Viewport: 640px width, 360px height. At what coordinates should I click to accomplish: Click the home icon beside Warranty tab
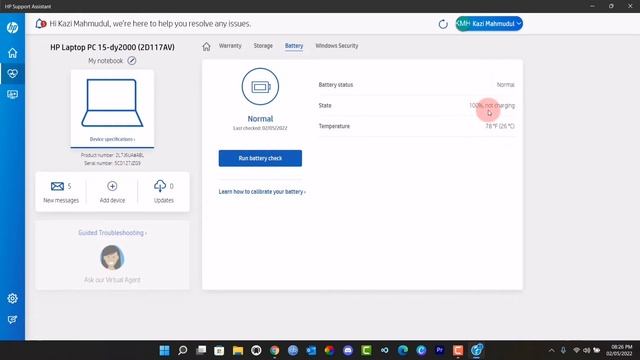pos(207,47)
